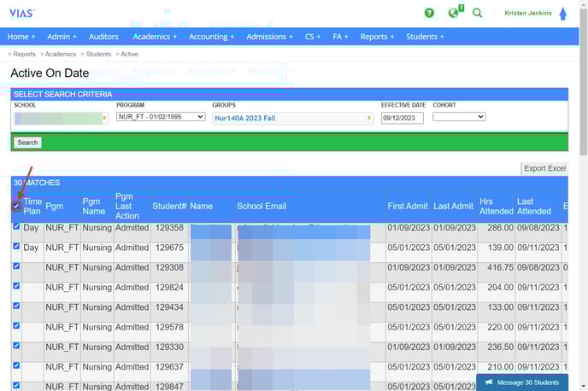Uncheck the checkbox for student 129637
This screenshot has width=588, height=391.
click(16, 365)
